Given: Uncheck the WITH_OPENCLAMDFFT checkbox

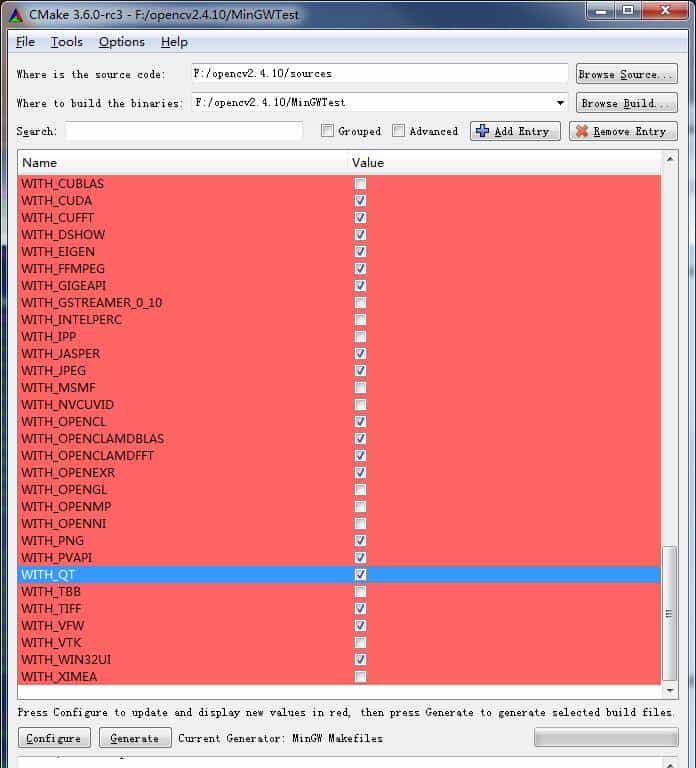Looking at the screenshot, I should tap(360, 456).
